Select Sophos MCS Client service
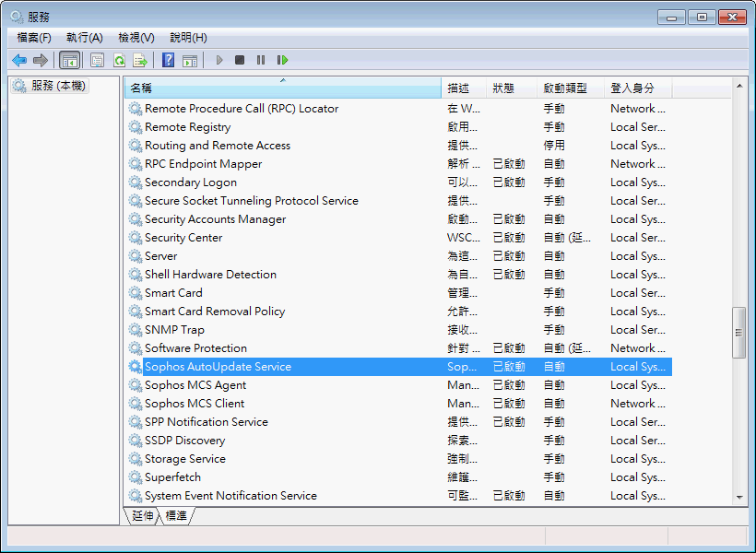 tap(398, 404)
